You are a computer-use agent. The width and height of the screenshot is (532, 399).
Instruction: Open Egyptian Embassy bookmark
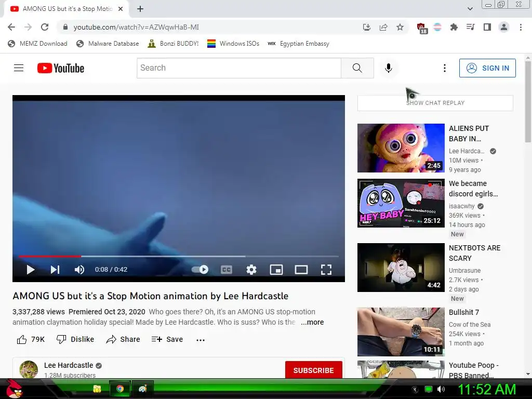(x=298, y=44)
